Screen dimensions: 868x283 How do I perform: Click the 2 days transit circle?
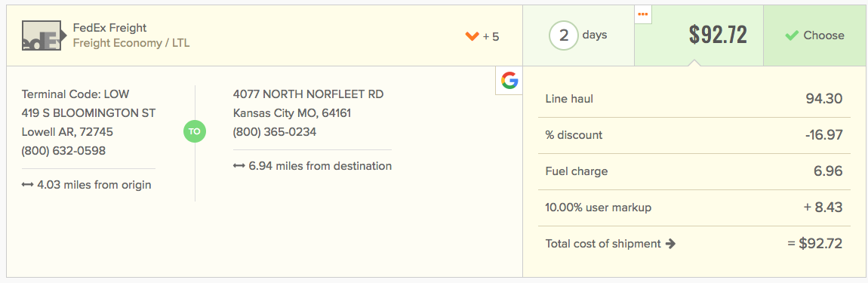[x=564, y=35]
